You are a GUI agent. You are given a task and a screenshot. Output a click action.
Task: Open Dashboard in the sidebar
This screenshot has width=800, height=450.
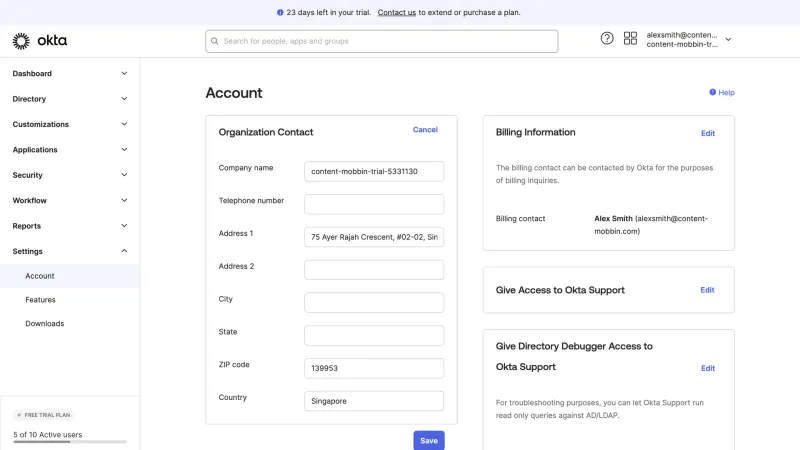pos(32,73)
